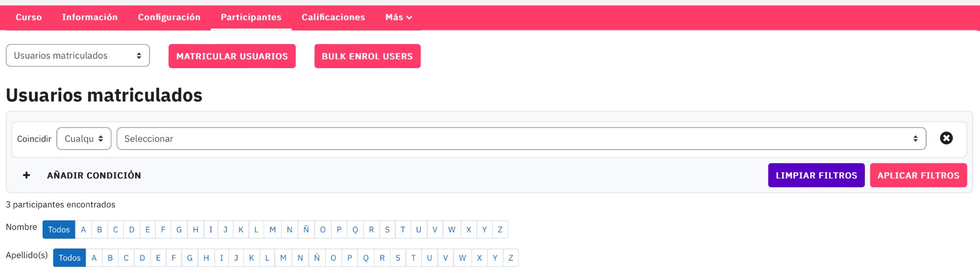The image size is (980, 273).
Task: Open the Usuarios matriculados dropdown
Action: pos(77,55)
